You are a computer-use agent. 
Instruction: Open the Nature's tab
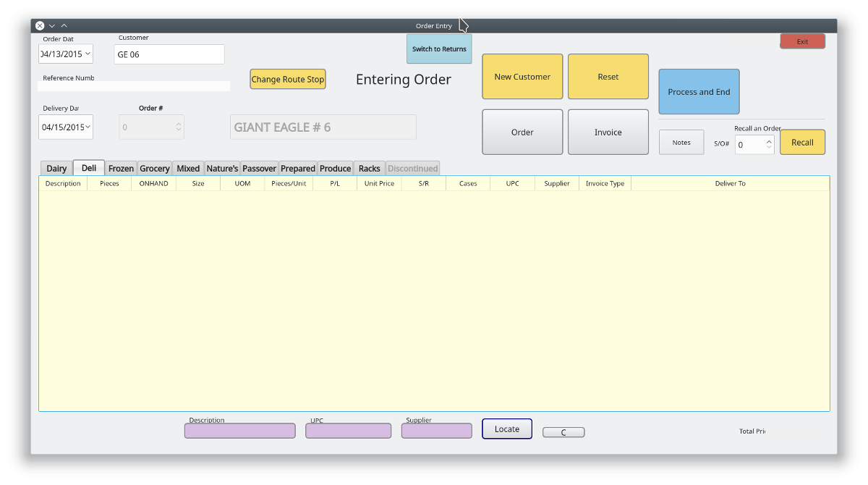pyautogui.click(x=222, y=168)
